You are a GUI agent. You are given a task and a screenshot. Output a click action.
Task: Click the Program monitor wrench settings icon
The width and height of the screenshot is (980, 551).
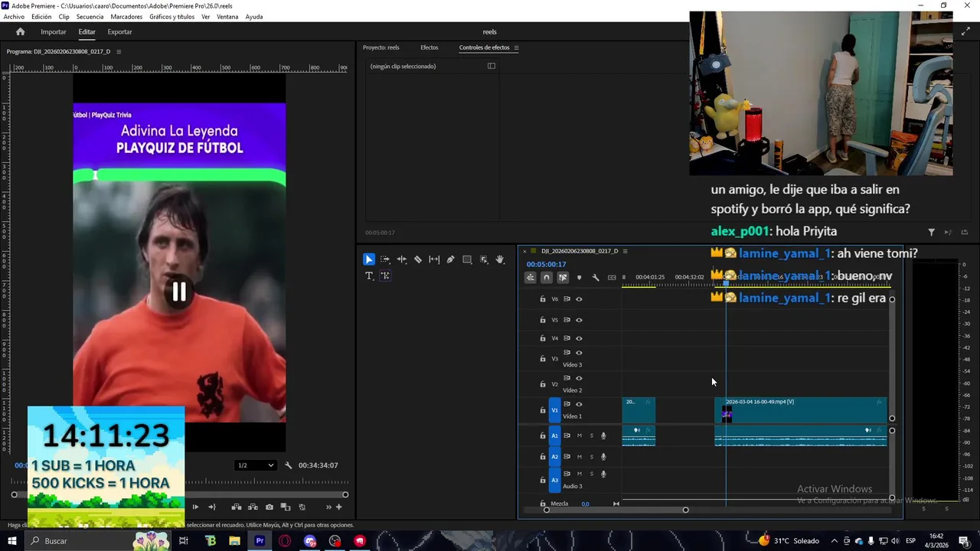click(x=289, y=465)
